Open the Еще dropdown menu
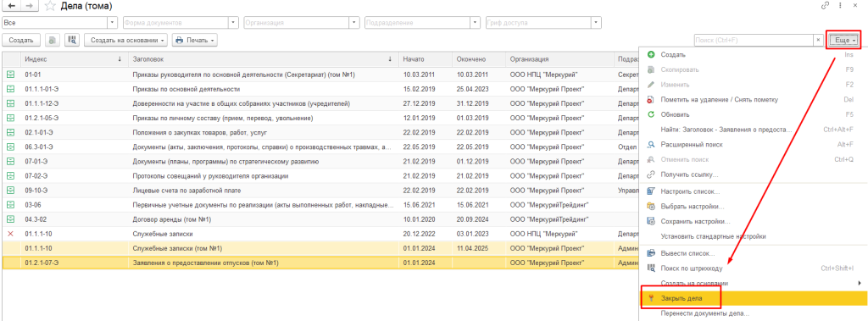The image size is (868, 321). coord(845,41)
